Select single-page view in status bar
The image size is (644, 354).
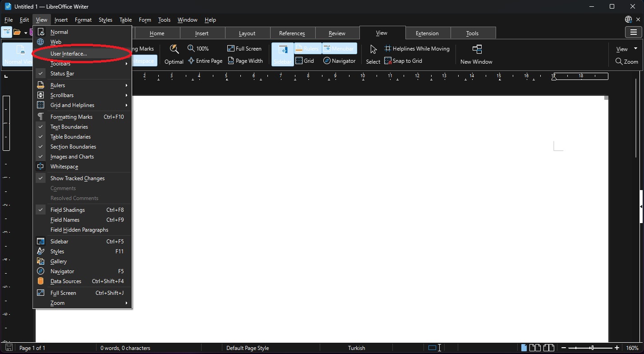[524, 348]
